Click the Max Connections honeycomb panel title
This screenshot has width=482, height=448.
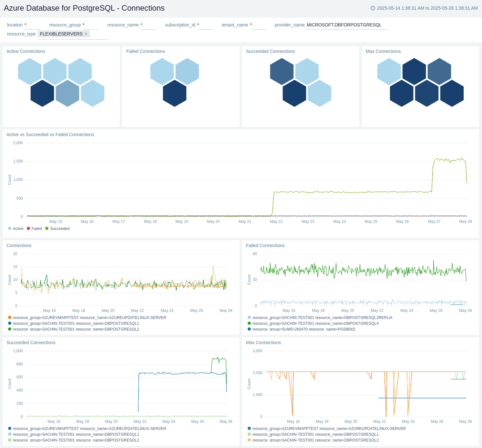point(383,51)
